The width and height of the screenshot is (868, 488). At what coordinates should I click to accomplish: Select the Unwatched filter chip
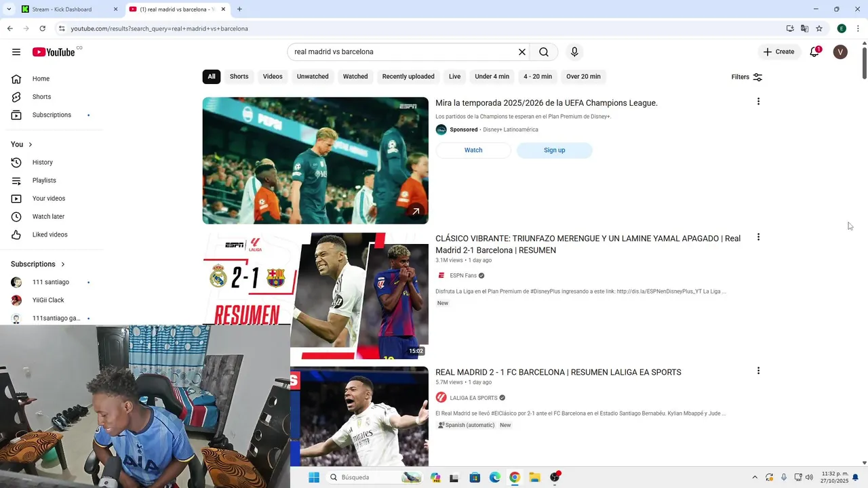pyautogui.click(x=313, y=77)
